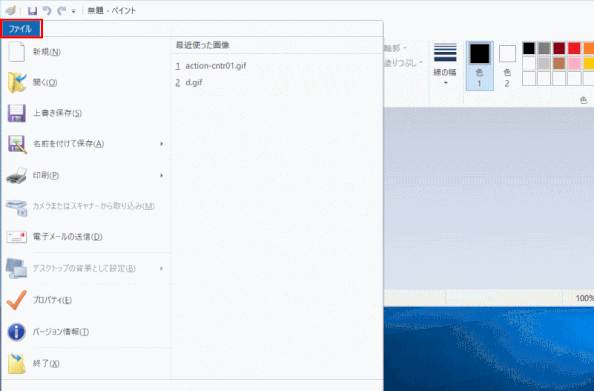
Task: Pick the dark red color swatch
Action: point(559,48)
